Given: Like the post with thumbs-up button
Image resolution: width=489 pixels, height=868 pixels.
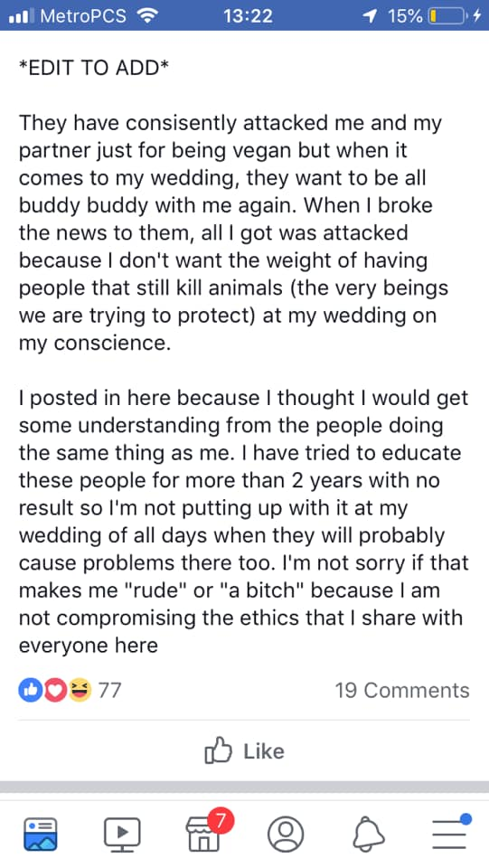Looking at the screenshot, I should click(x=244, y=751).
